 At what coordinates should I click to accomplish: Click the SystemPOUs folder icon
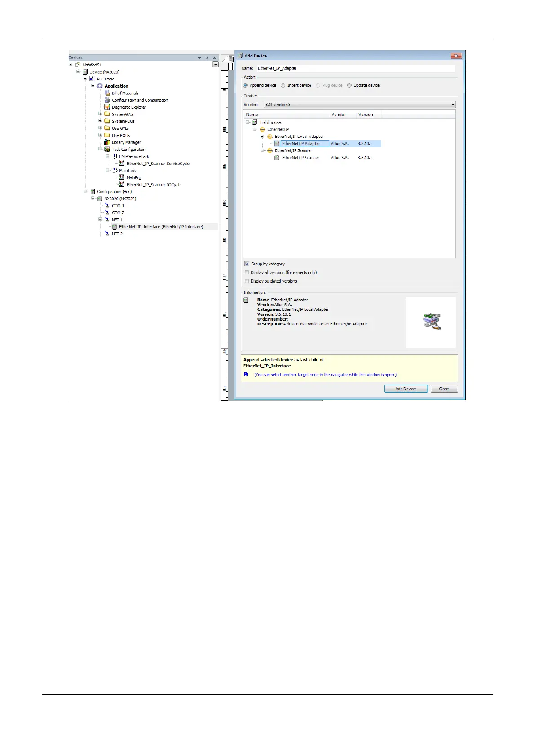point(107,121)
